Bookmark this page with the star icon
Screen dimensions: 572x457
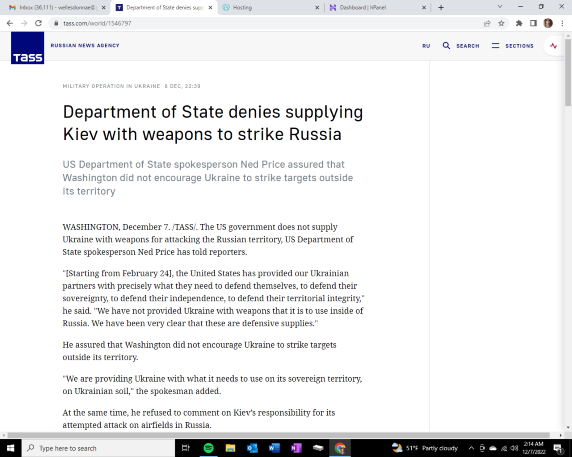click(x=501, y=23)
